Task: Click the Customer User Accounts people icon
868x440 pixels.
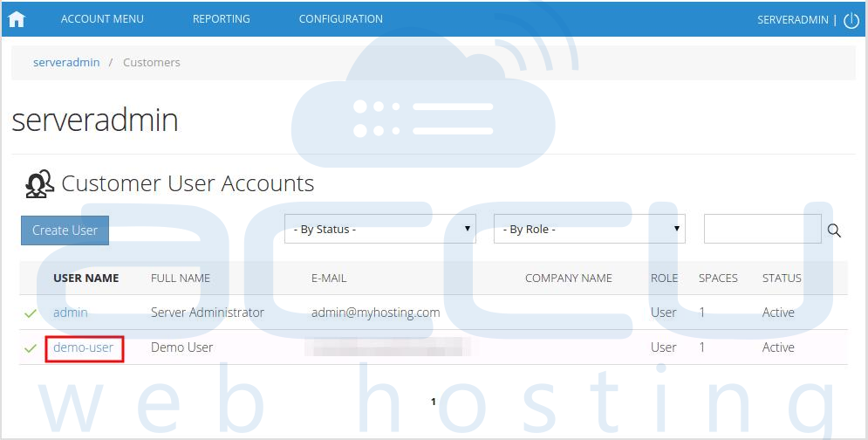Action: click(39, 183)
